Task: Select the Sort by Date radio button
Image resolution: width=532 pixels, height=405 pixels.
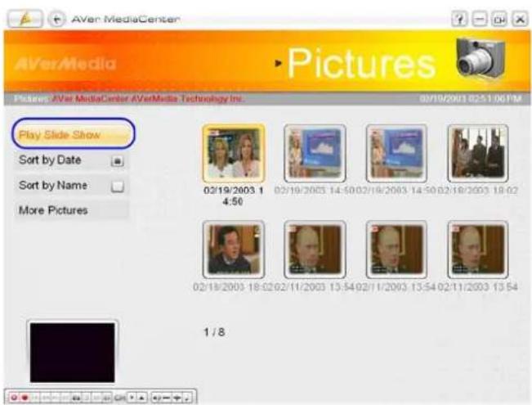Action: [x=118, y=160]
